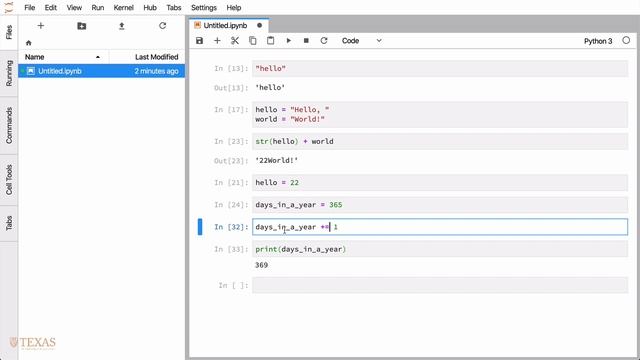Click the upload files icon

pyautogui.click(x=122, y=26)
